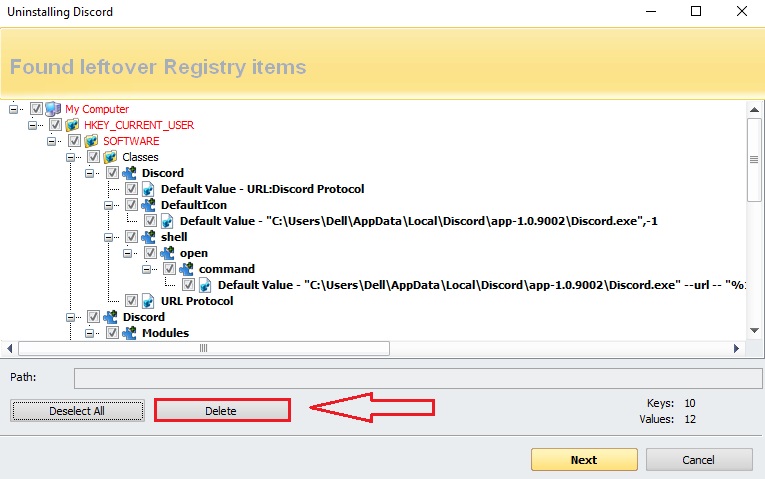Click the registry key icon beside command
This screenshot has width=765, height=479.
186,269
